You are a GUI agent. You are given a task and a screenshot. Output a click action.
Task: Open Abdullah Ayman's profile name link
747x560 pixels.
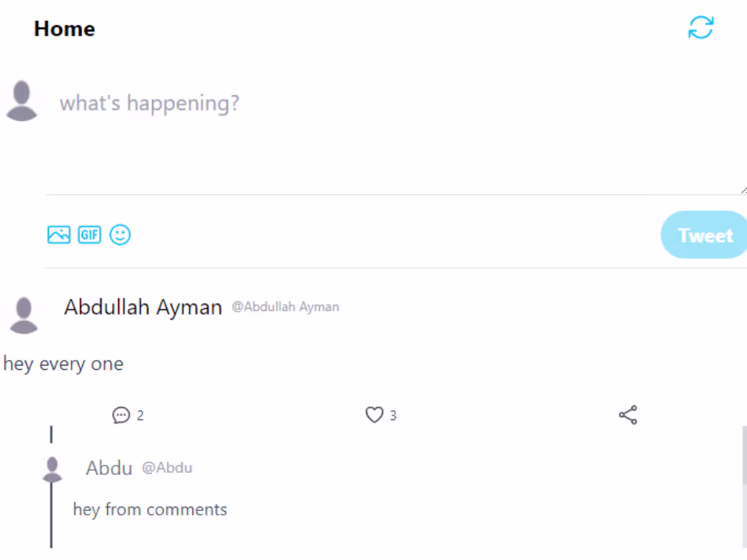[x=143, y=307]
